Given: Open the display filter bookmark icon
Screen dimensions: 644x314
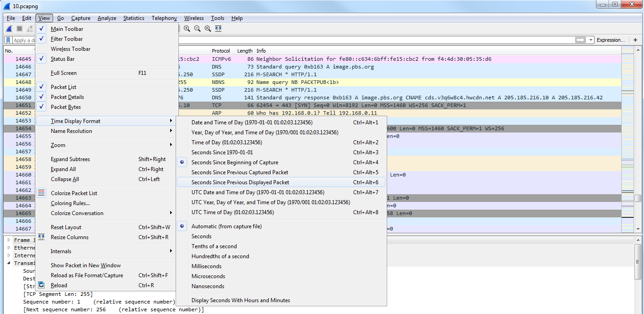Looking at the screenshot, I should point(8,40).
